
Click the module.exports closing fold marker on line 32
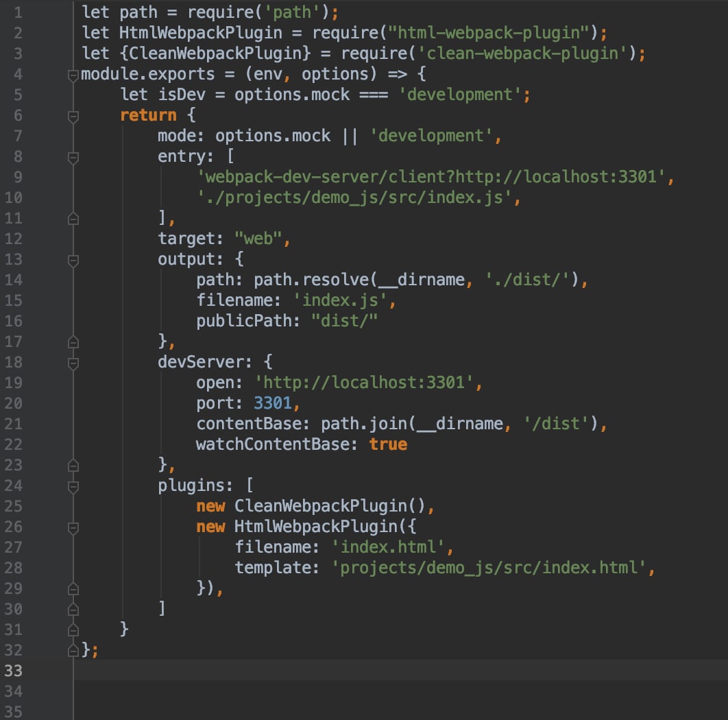[73, 650]
